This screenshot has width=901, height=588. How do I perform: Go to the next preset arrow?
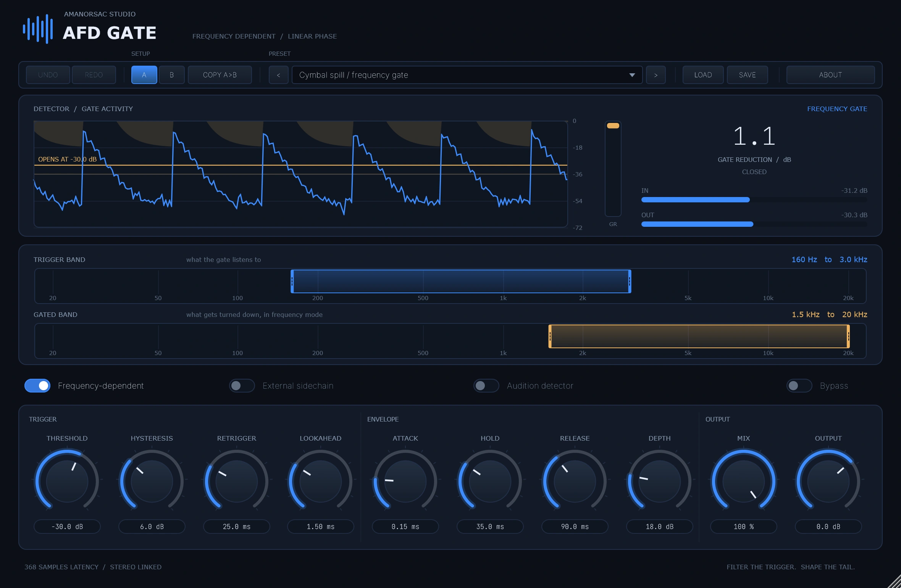coord(656,75)
